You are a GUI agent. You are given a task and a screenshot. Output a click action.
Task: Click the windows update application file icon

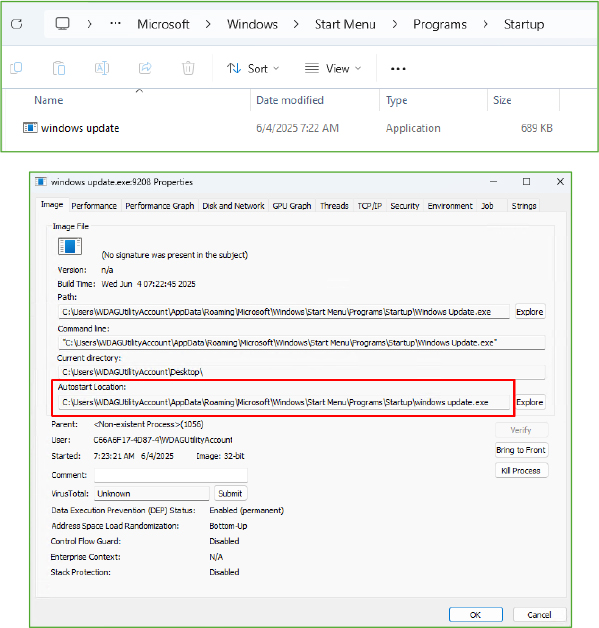[x=30, y=128]
